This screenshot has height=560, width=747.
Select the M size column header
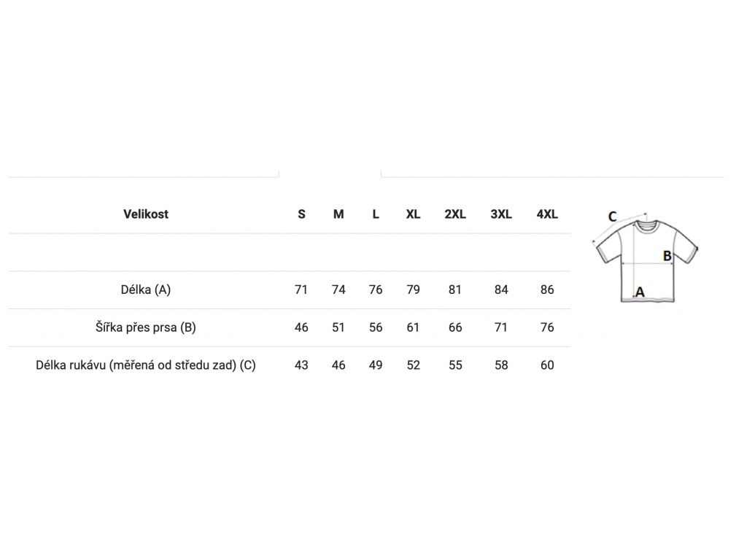pyautogui.click(x=338, y=214)
